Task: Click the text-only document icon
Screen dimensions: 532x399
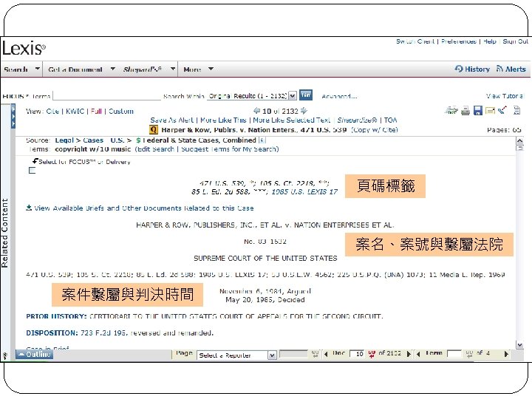Action: pos(516,110)
